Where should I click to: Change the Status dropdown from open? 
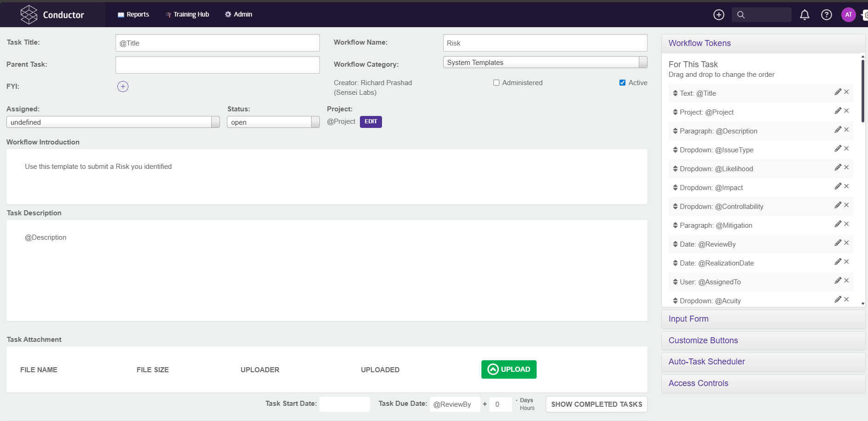[273, 122]
